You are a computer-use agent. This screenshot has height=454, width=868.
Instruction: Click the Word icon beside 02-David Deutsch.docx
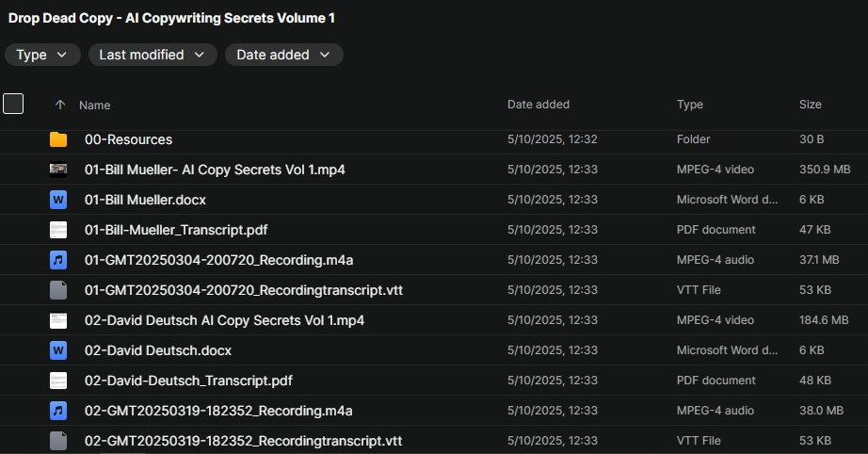pyautogui.click(x=58, y=350)
